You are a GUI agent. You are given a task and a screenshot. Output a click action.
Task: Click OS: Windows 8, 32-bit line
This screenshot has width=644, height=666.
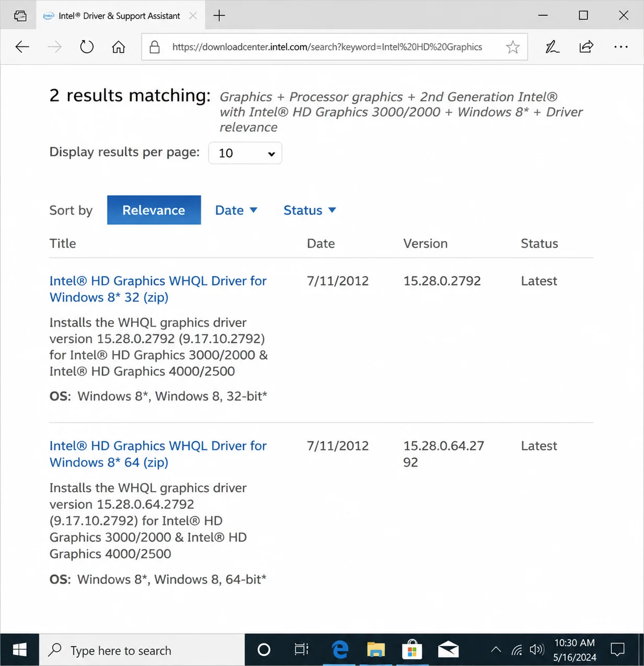point(158,396)
